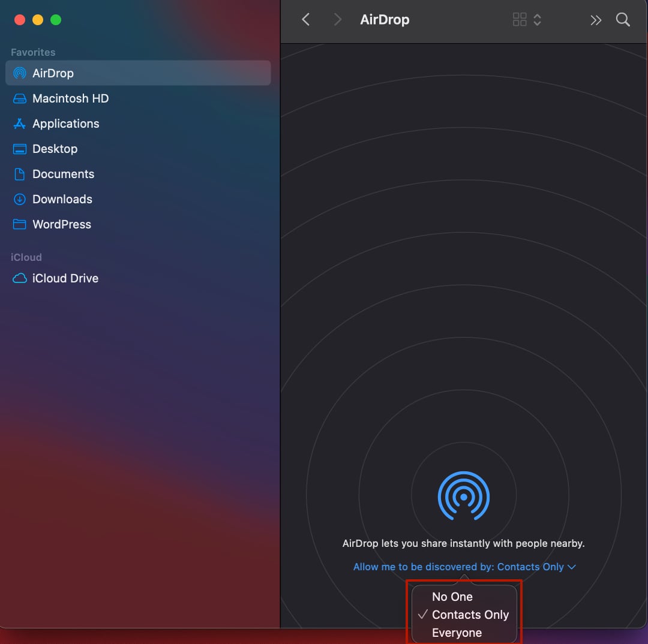Open the Applications folder
The width and height of the screenshot is (648, 644).
(x=67, y=124)
